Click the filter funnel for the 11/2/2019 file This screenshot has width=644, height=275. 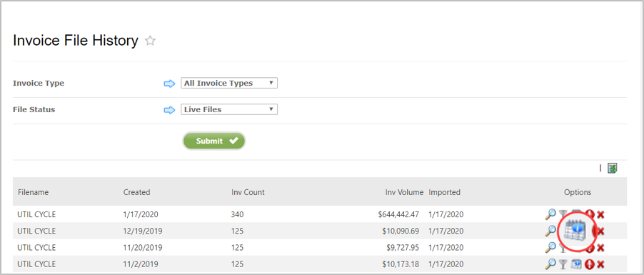click(563, 264)
